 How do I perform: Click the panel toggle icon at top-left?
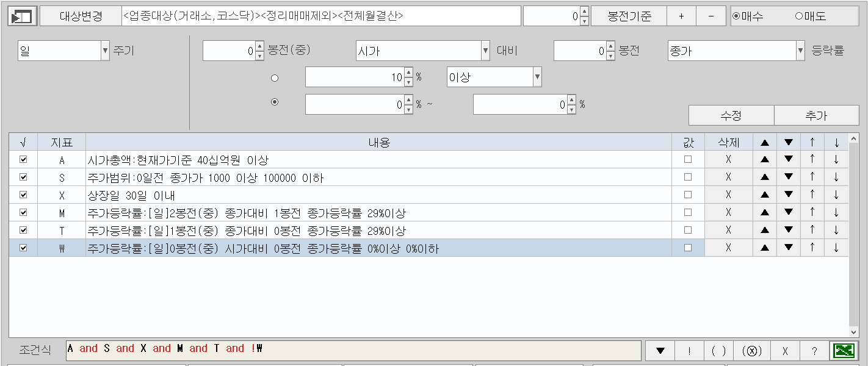click(23, 16)
